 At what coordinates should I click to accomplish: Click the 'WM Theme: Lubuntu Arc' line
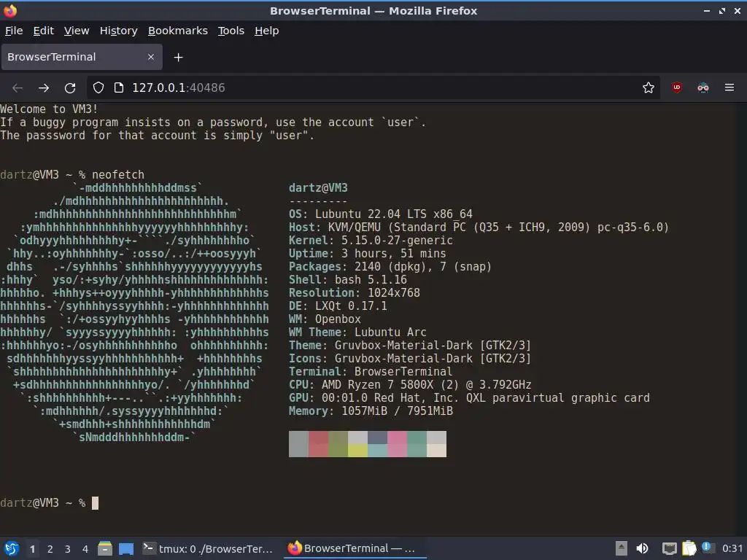[x=357, y=332]
